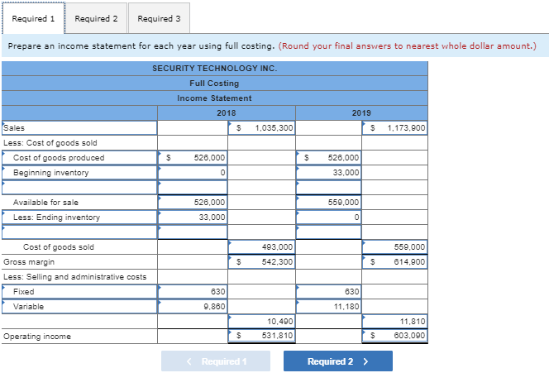Image resolution: width=549 pixels, height=392 pixels.
Task: Edit 2019 variable selling cost 11,180
Action: [328, 307]
